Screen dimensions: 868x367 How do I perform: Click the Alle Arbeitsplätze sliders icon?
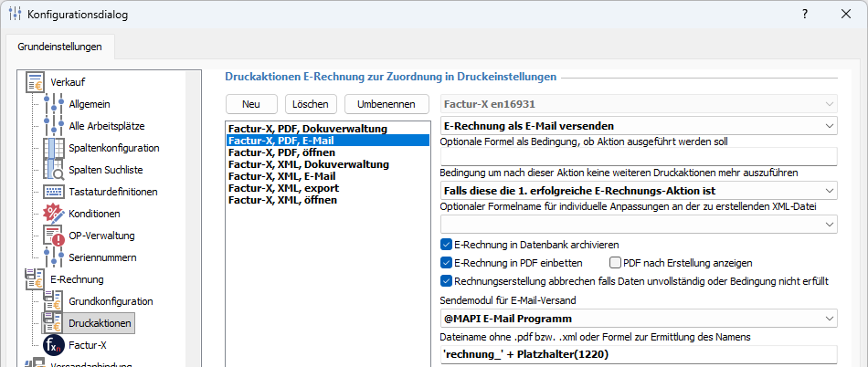point(54,126)
